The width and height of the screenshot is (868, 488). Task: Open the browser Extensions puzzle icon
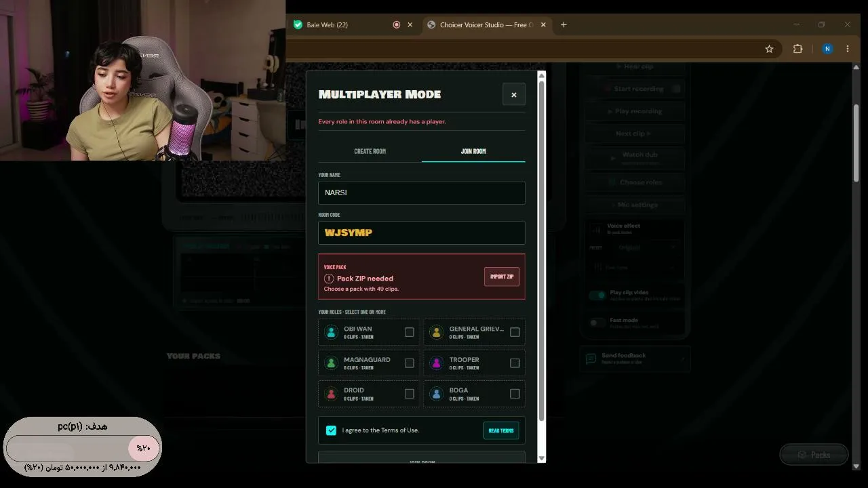tap(797, 49)
